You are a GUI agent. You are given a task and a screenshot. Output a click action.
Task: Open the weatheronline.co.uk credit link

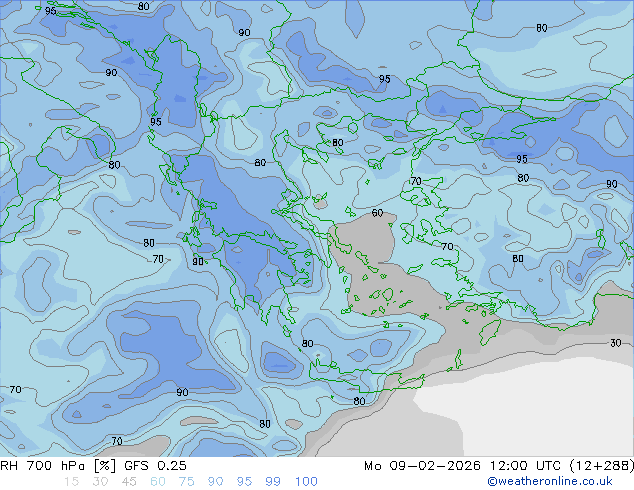tap(550, 481)
